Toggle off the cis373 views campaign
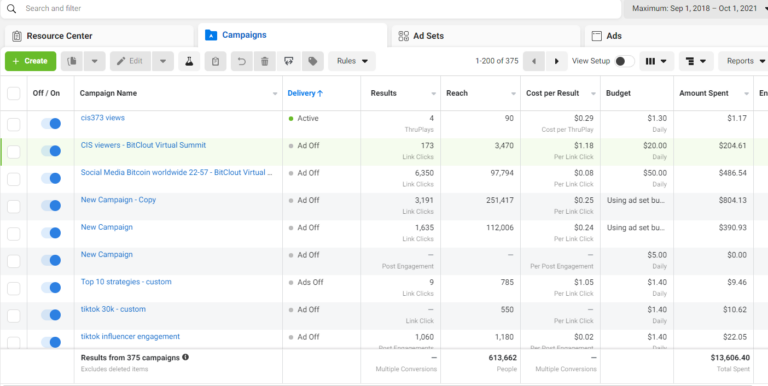The image size is (768, 386). (x=51, y=123)
